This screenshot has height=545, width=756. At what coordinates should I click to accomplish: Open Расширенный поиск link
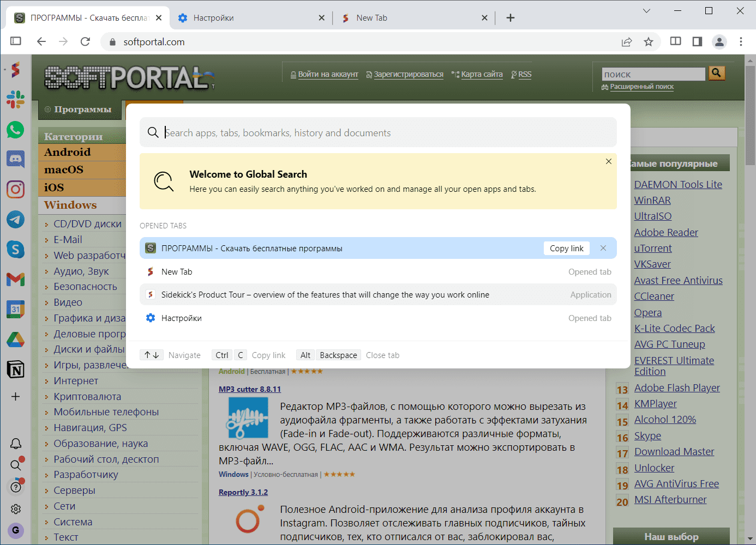click(x=641, y=87)
